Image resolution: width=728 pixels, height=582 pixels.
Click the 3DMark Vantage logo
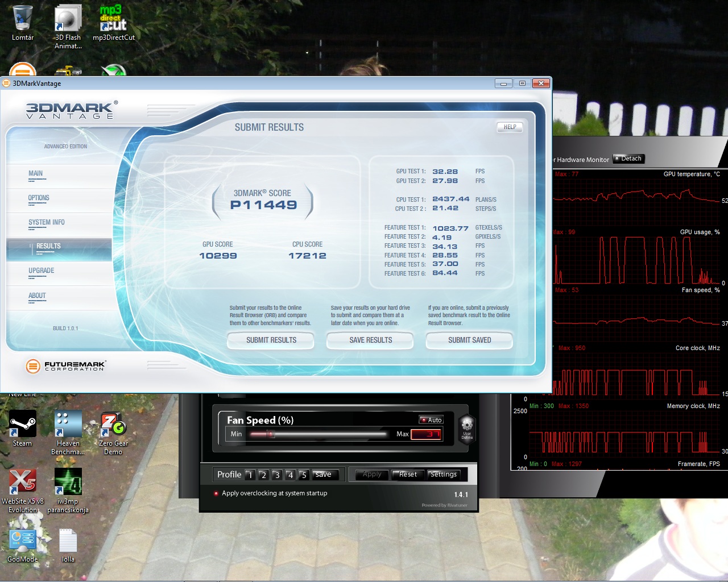pyautogui.click(x=72, y=110)
